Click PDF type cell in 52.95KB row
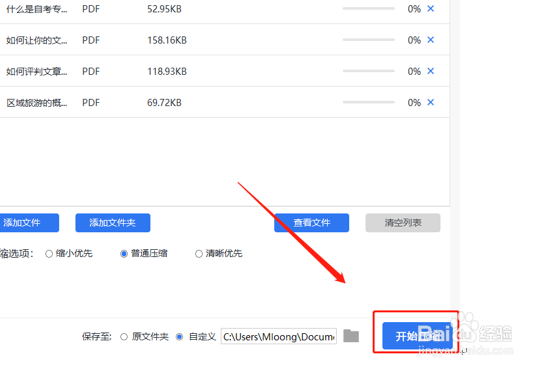The height and width of the screenshot is (370, 545). click(91, 9)
